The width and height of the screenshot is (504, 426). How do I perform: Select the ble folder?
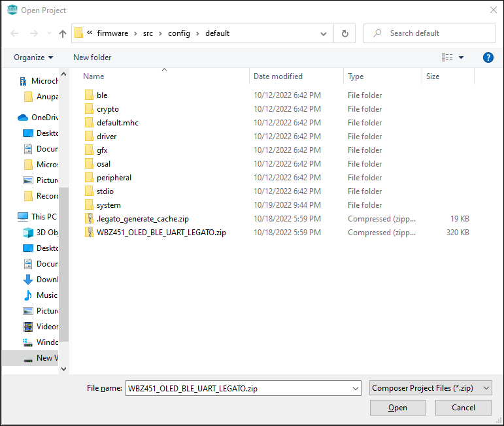coord(102,95)
